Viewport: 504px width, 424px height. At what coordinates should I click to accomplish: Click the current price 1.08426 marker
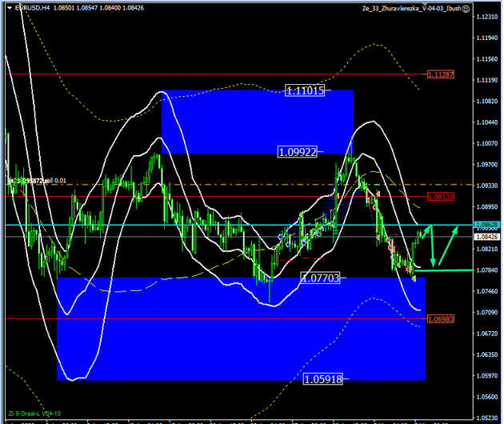click(x=486, y=237)
